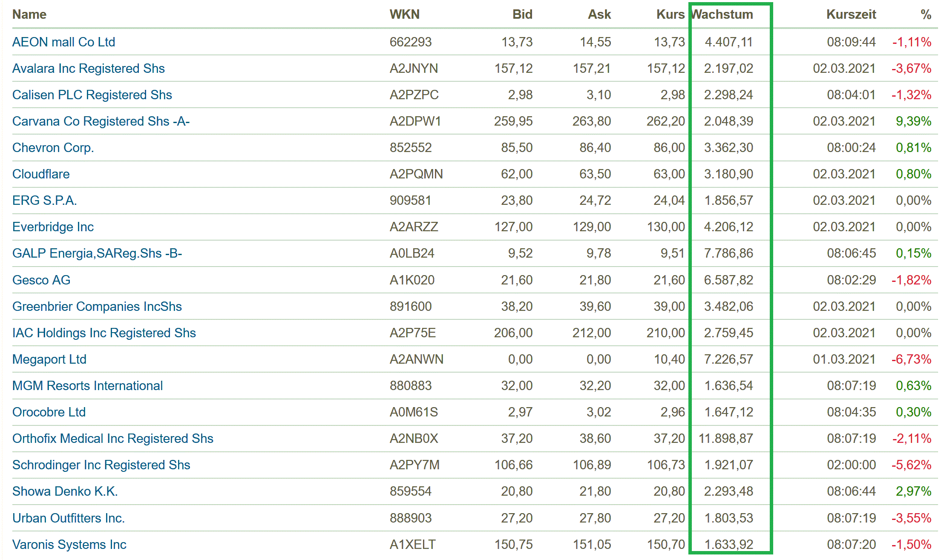The height and width of the screenshot is (560, 944).
Task: Select WKN cell A2PY7M
Action: tap(414, 465)
